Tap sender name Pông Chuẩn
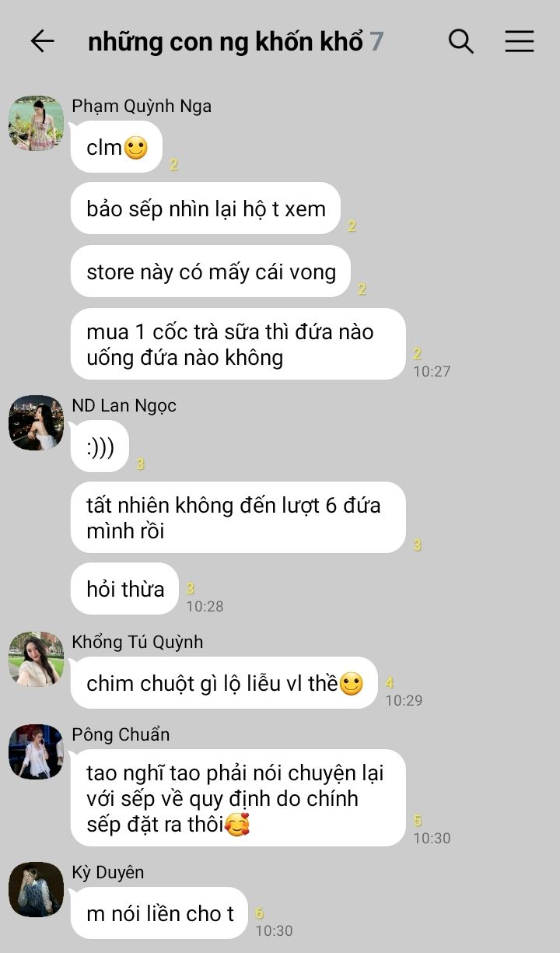 (121, 734)
